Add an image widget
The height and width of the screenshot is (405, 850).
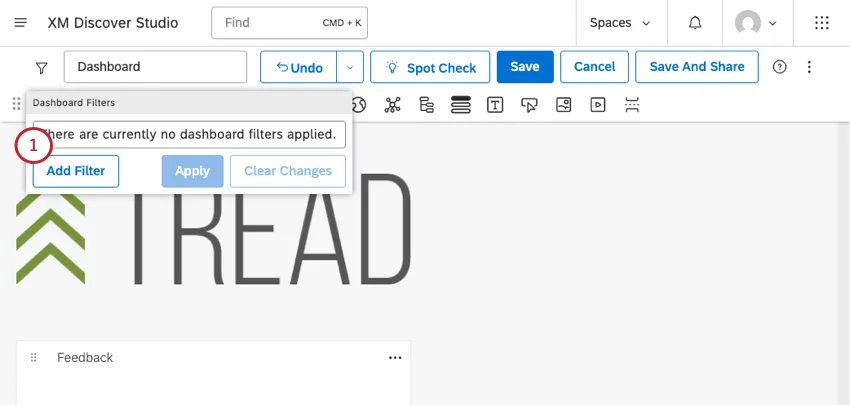(x=564, y=105)
